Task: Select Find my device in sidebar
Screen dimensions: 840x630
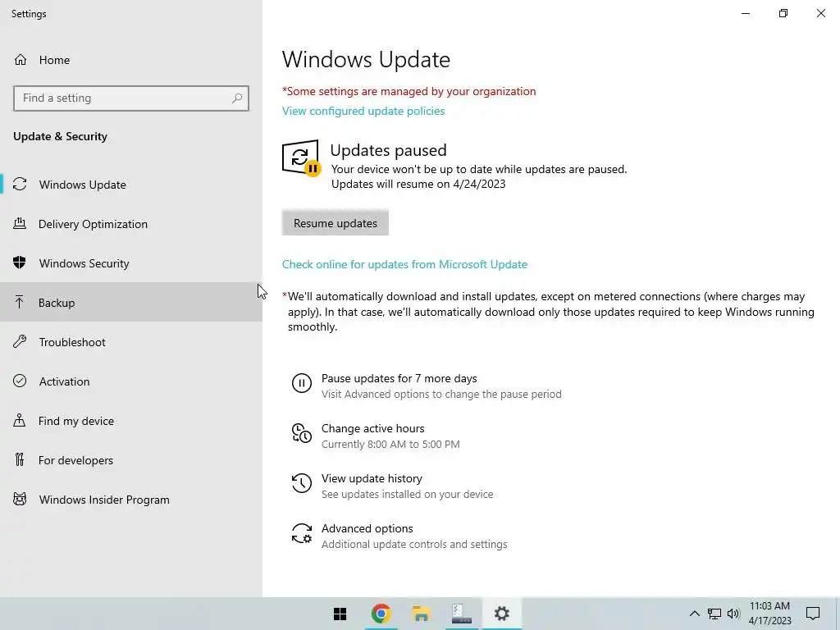Action: [131, 421]
